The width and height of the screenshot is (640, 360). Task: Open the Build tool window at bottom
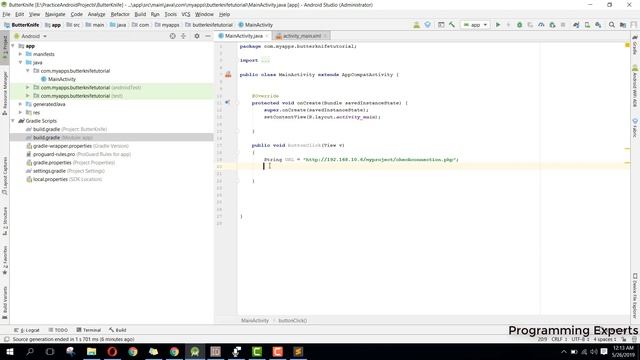pos(118,330)
